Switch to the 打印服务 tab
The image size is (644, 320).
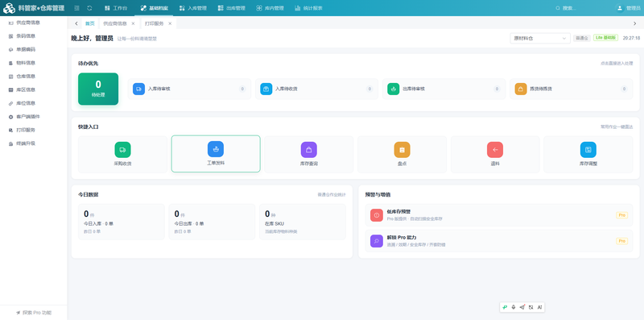point(154,23)
